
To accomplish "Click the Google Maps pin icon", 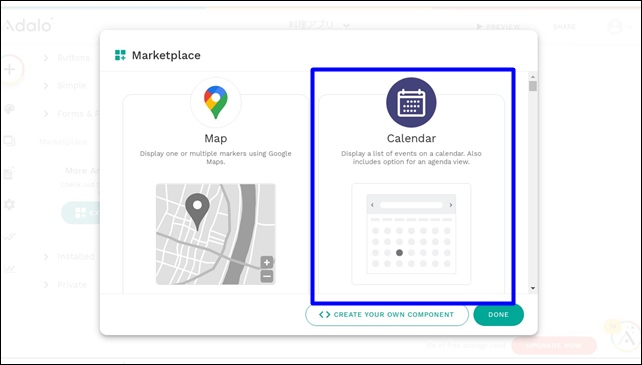I will tap(216, 102).
